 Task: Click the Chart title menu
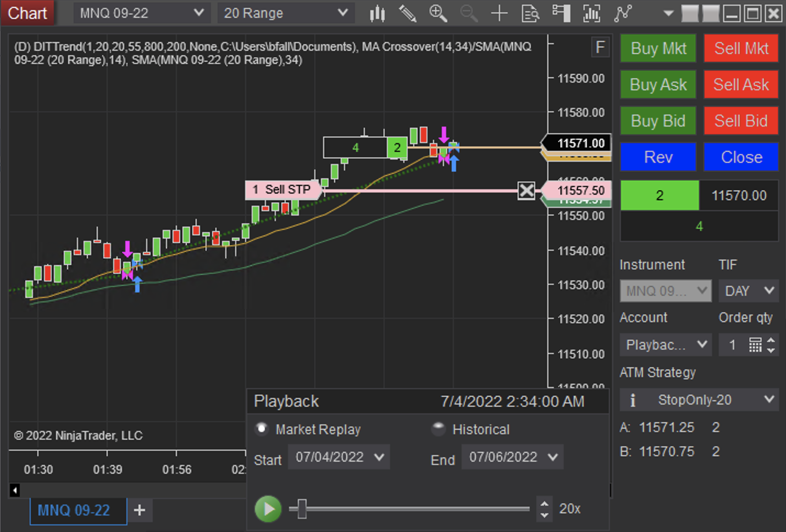click(27, 13)
